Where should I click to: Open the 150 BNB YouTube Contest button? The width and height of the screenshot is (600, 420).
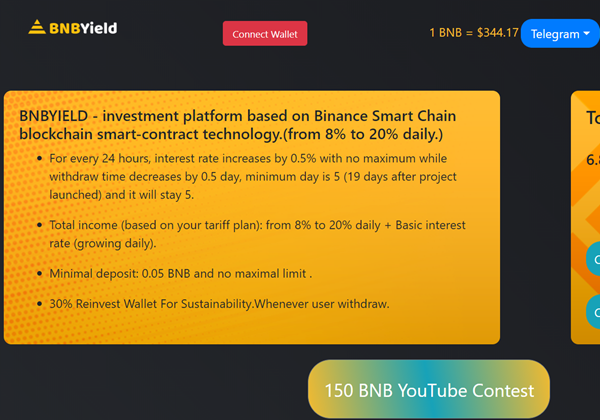coord(429,390)
